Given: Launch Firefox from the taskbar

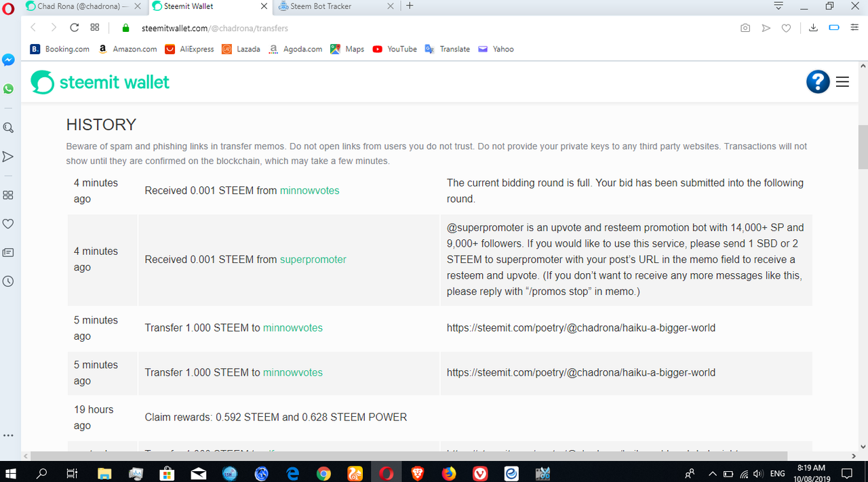Looking at the screenshot, I should click(449, 473).
